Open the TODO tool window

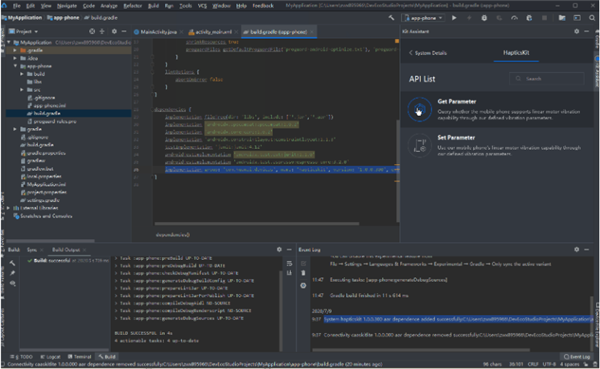[22, 356]
